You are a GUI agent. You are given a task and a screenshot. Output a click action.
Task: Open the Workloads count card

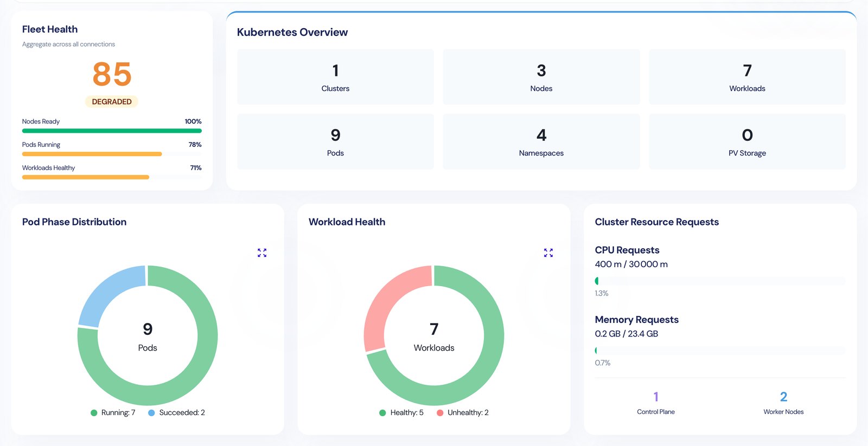click(x=747, y=77)
